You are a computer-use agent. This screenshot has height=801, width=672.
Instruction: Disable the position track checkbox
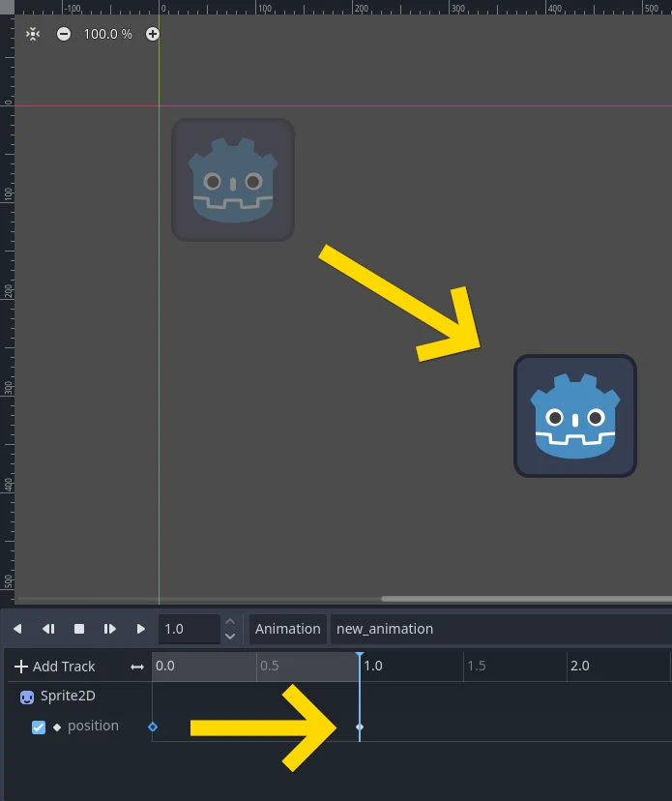coord(39,727)
